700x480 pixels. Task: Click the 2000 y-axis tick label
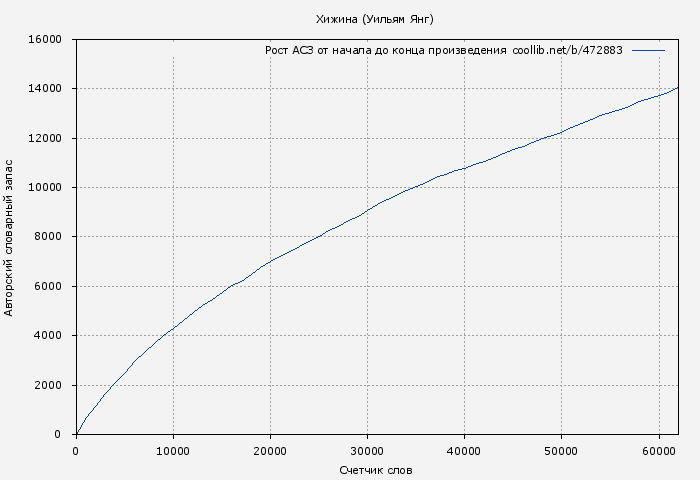[x=49, y=386]
